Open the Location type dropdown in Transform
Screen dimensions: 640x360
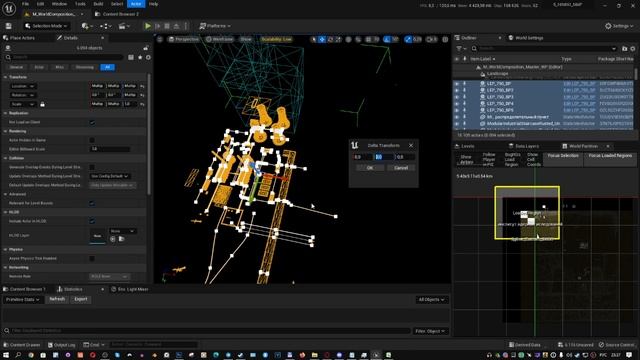click(x=23, y=86)
